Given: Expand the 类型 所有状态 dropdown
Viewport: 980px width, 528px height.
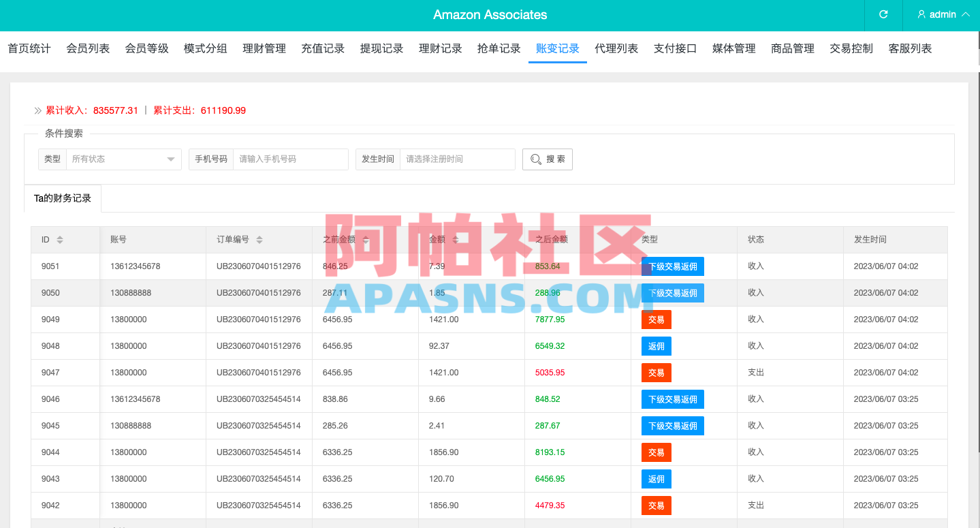Looking at the screenshot, I should point(124,159).
